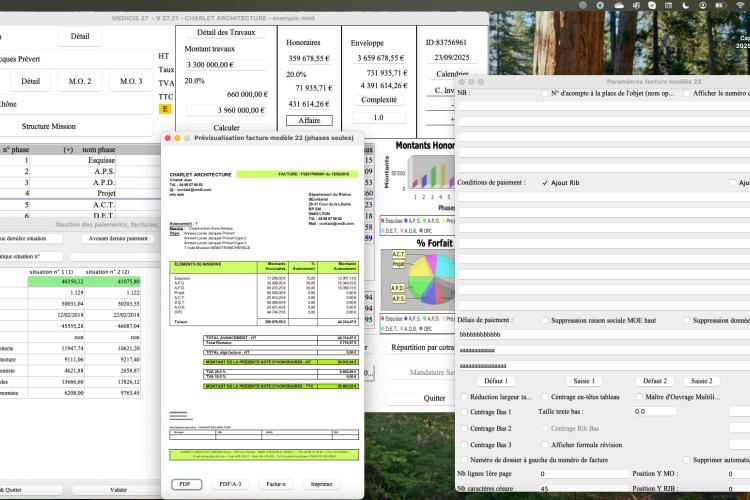Open Détail des Travaux in the MEDICIS window

[x=226, y=32]
